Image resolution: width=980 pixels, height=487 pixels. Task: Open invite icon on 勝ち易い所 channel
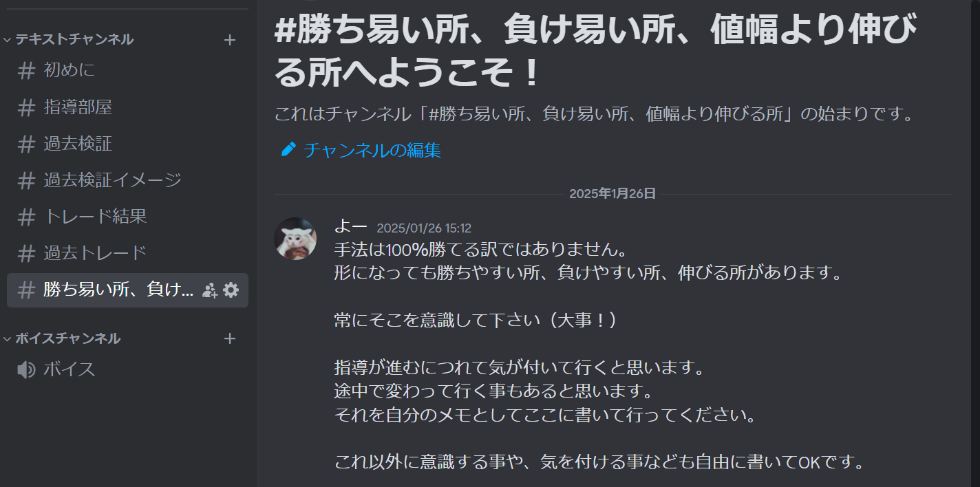click(210, 290)
